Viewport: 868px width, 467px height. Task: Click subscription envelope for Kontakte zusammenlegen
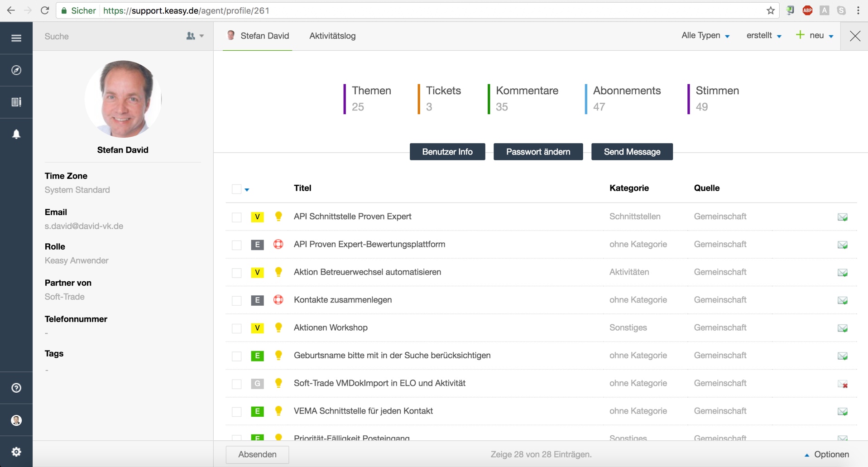(x=842, y=300)
